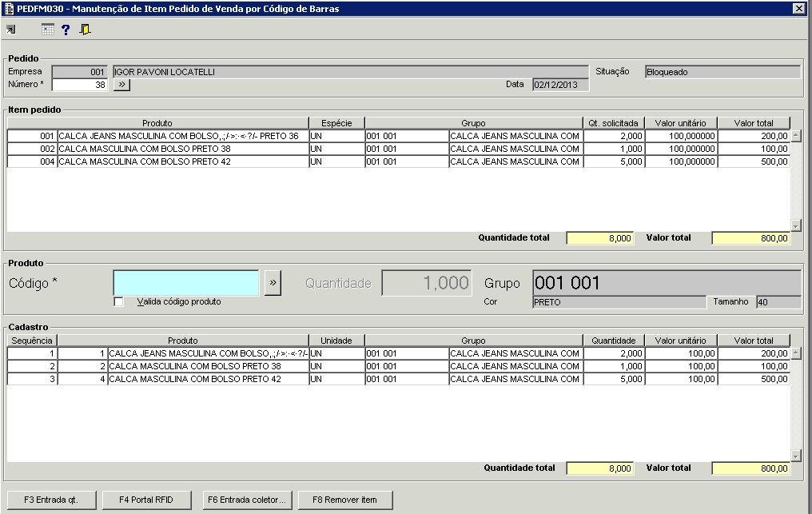Click the Quantidade field showing 1,000
The image size is (812, 514).
pos(427,283)
